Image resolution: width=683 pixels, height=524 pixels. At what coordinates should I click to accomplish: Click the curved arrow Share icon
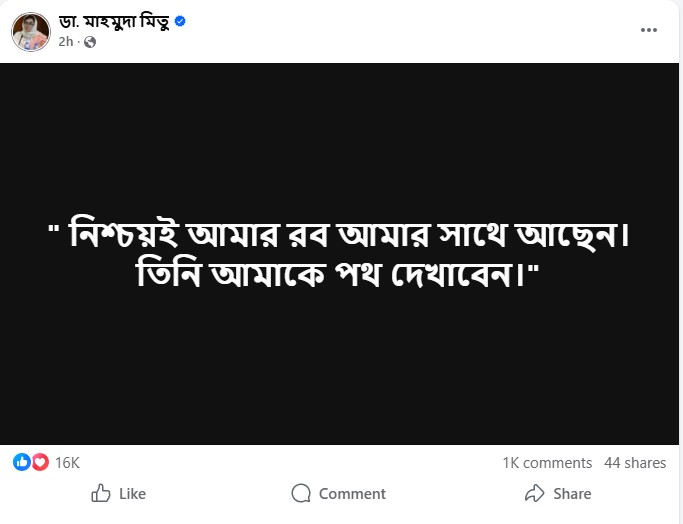(534, 493)
